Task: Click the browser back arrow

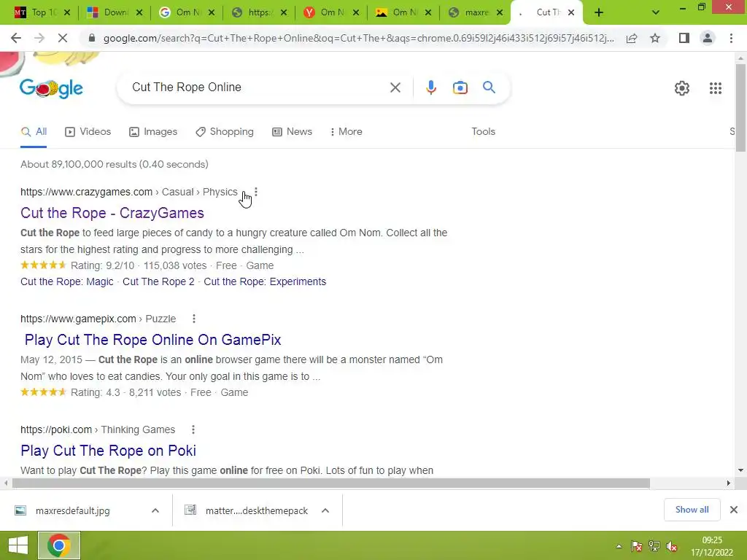Action: click(x=16, y=38)
